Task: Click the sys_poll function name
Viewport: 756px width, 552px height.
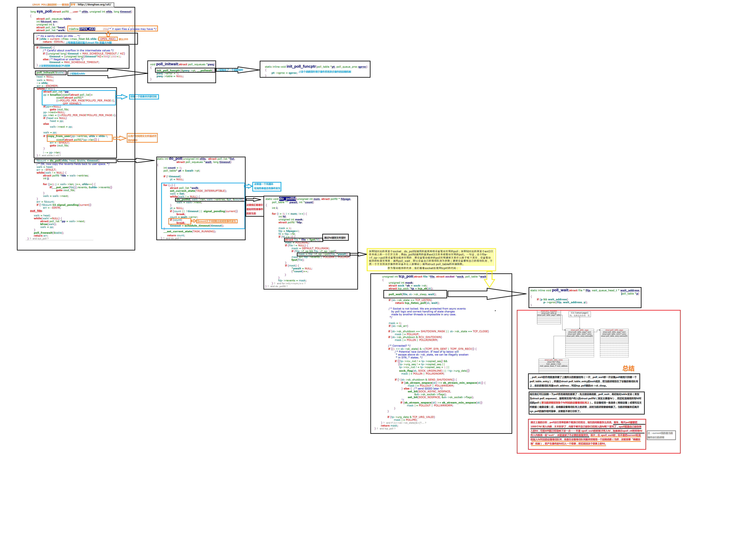Action: [44, 11]
